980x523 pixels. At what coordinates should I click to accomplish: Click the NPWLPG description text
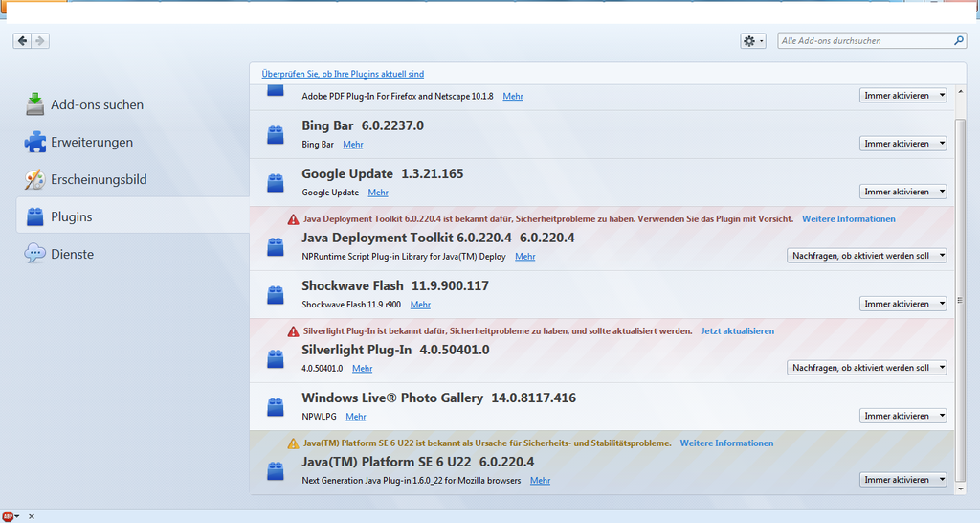click(319, 416)
